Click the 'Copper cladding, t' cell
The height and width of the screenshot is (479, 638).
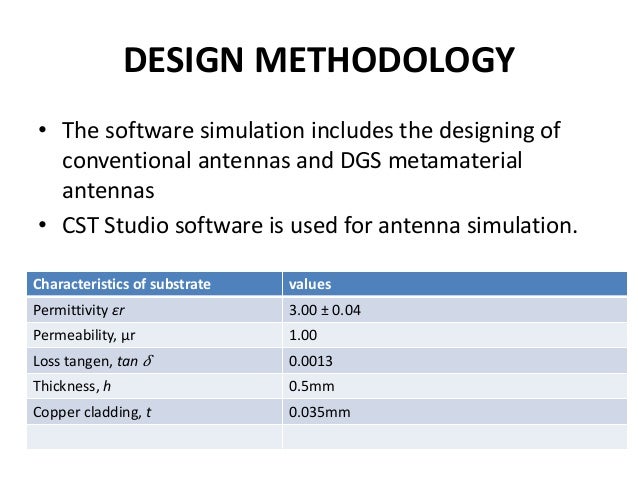pos(154,411)
